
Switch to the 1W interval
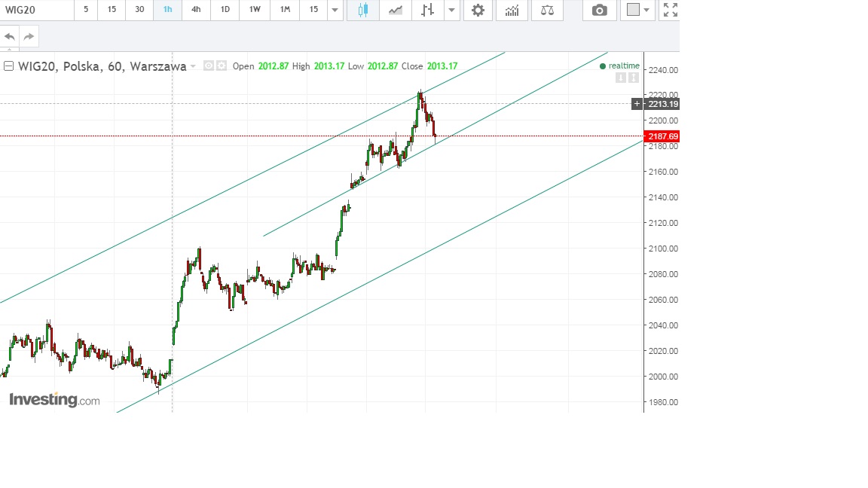(x=255, y=10)
